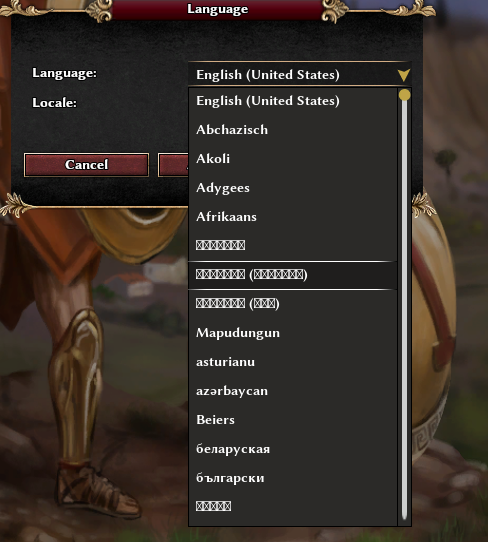The height and width of the screenshot is (542, 488).
Task: Open the Language combo box
Action: click(300, 74)
